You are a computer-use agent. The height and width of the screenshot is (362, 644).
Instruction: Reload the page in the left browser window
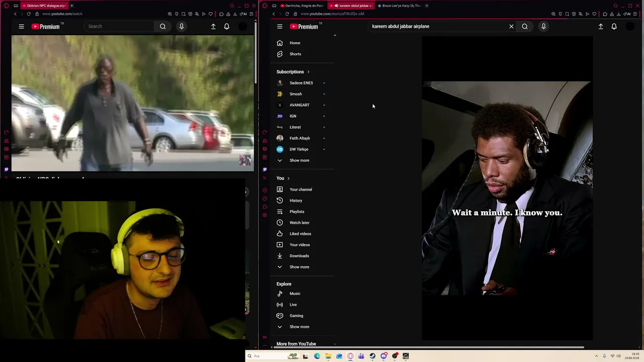tap(29, 14)
